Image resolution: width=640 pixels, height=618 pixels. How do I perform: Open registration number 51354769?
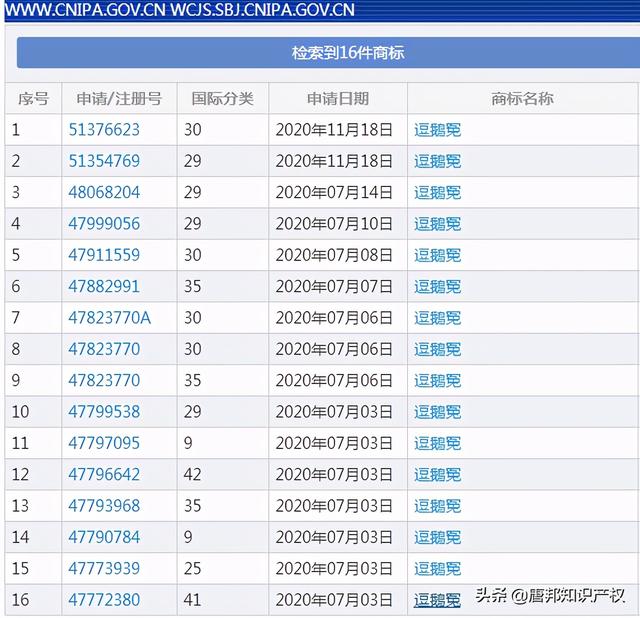tap(104, 161)
